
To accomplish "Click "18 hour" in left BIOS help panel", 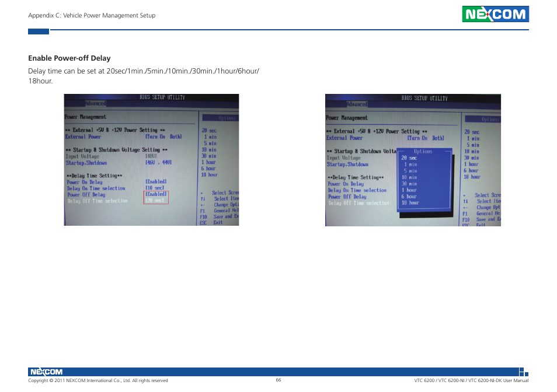I will click(x=210, y=175).
